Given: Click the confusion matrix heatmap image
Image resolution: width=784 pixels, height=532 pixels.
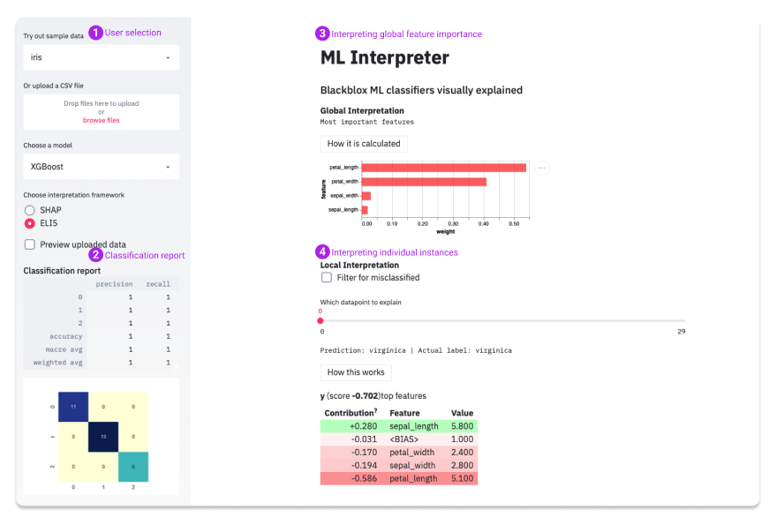Looking at the screenshot, I should pyautogui.click(x=101, y=436).
